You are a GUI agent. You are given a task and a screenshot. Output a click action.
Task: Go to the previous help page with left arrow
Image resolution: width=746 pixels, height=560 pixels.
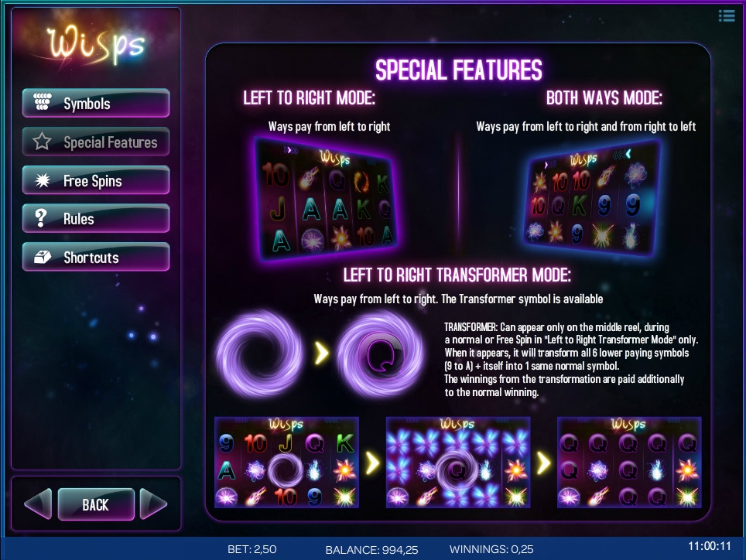38,504
